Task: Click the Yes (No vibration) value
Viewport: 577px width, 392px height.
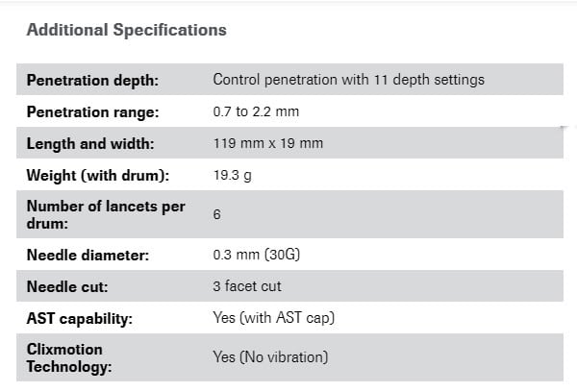Action: [270, 357]
